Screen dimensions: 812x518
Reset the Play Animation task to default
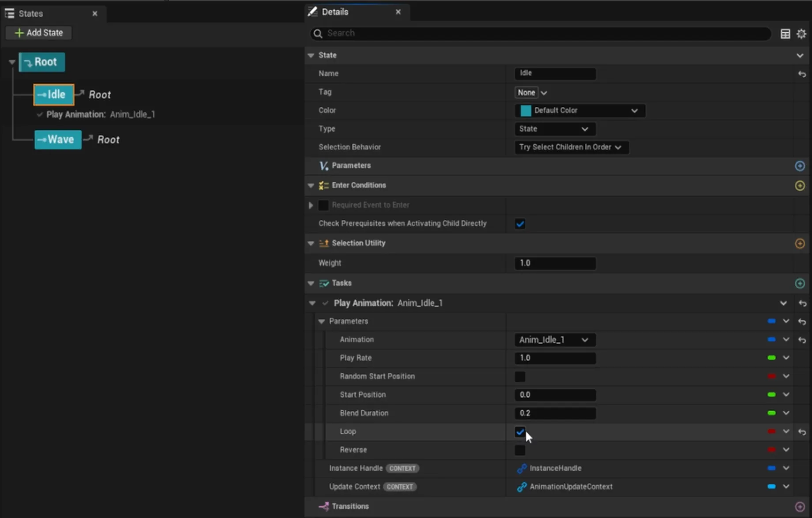click(802, 304)
